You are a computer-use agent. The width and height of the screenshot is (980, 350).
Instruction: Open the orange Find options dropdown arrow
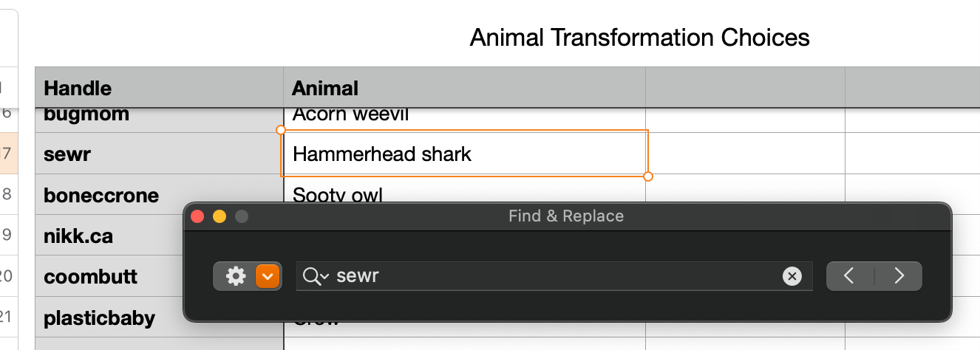[x=268, y=276]
